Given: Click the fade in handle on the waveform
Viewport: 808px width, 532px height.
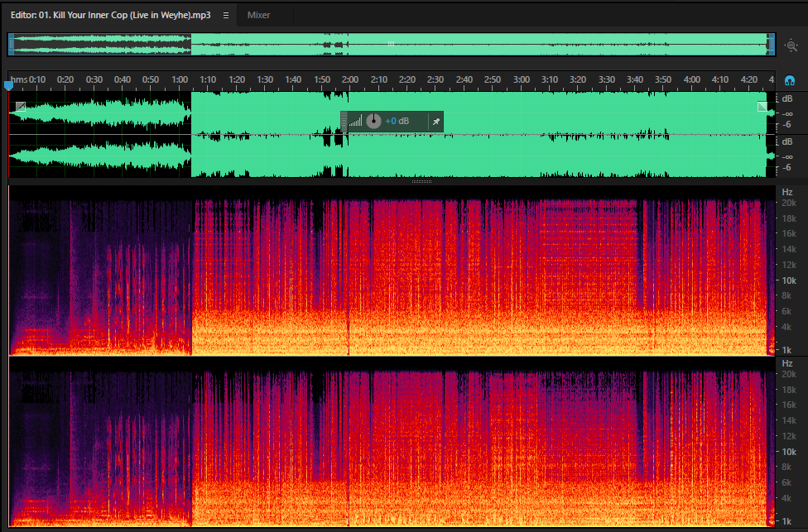Looking at the screenshot, I should [x=20, y=107].
